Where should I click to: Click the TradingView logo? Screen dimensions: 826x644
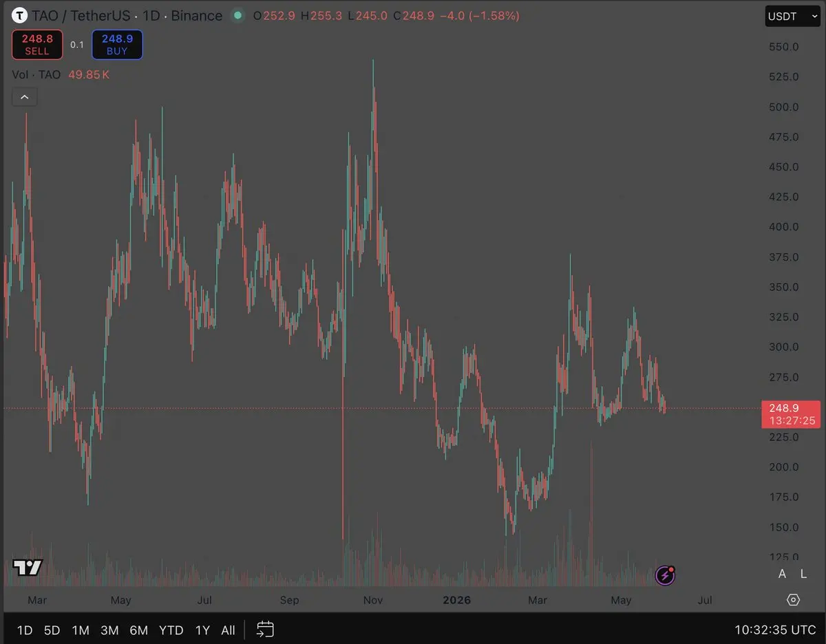point(28,568)
